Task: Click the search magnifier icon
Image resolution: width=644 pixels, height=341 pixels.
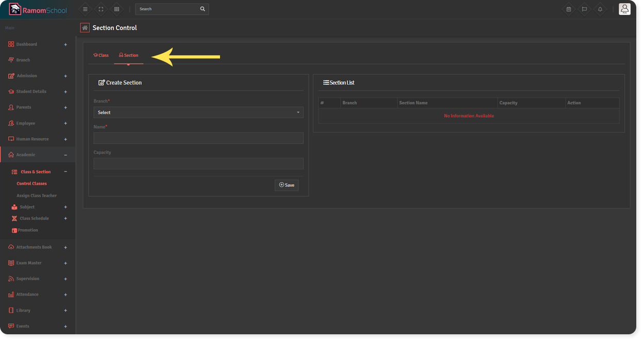Action: tap(202, 9)
